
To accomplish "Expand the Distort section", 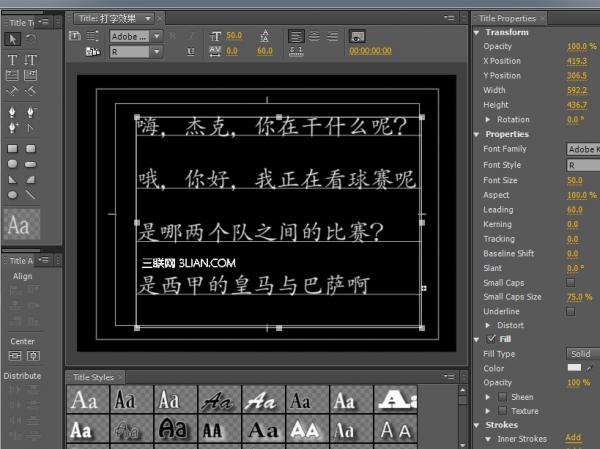I will pyautogui.click(x=489, y=325).
